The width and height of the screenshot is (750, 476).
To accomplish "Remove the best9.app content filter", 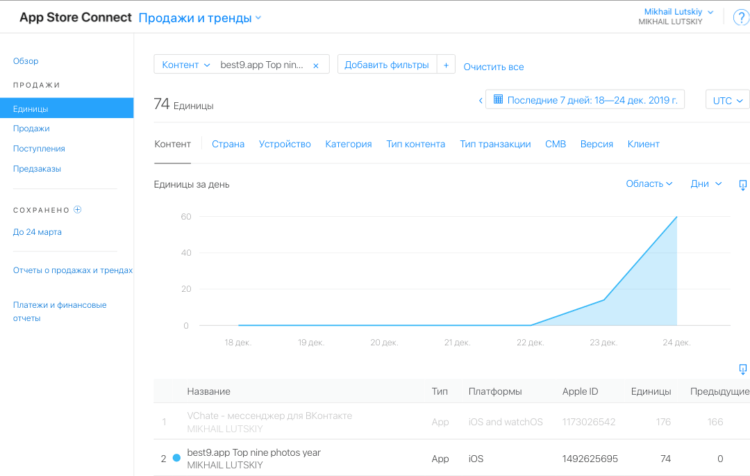I will 316,66.
